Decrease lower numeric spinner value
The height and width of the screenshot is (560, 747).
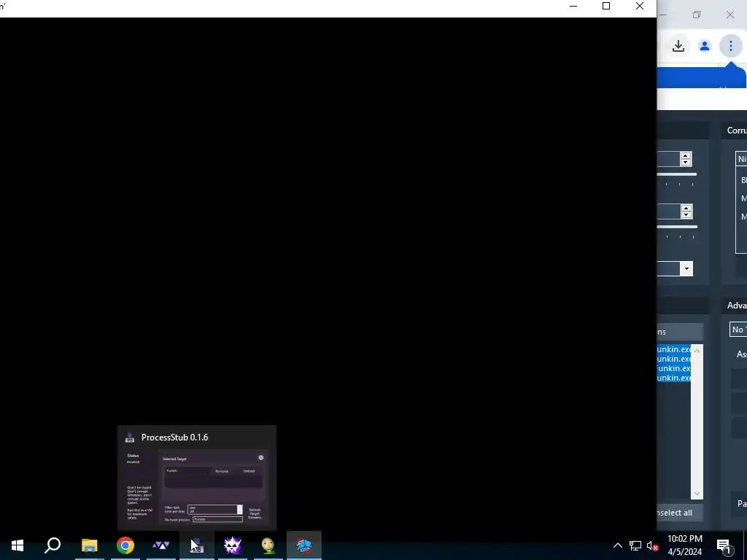pyautogui.click(x=686, y=215)
